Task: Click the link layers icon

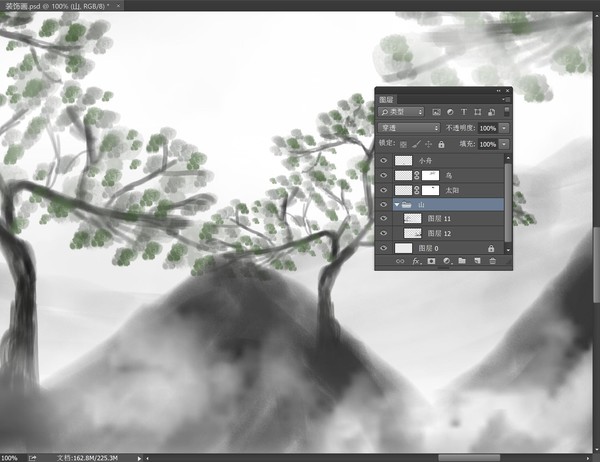Action: pos(400,261)
